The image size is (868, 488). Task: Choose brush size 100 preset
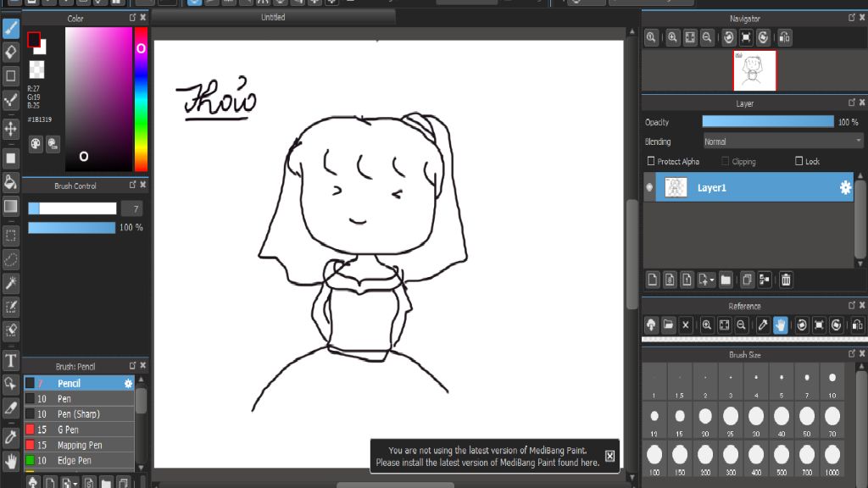[x=654, y=459]
